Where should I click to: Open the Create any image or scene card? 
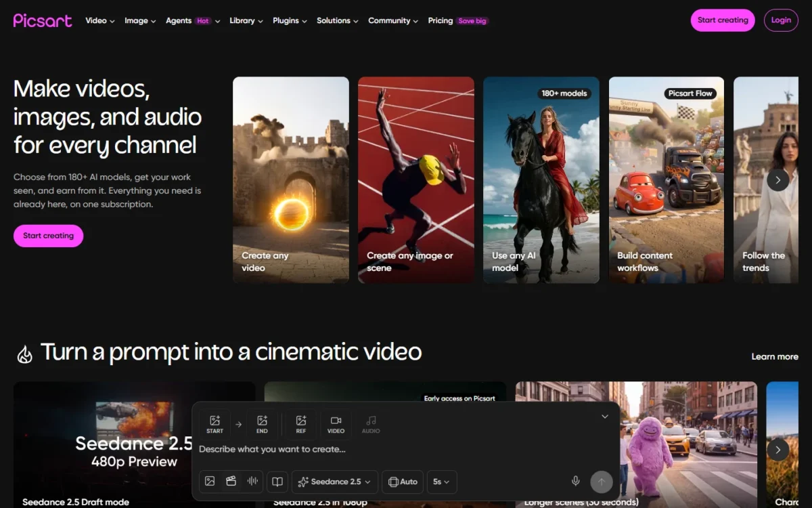416,179
